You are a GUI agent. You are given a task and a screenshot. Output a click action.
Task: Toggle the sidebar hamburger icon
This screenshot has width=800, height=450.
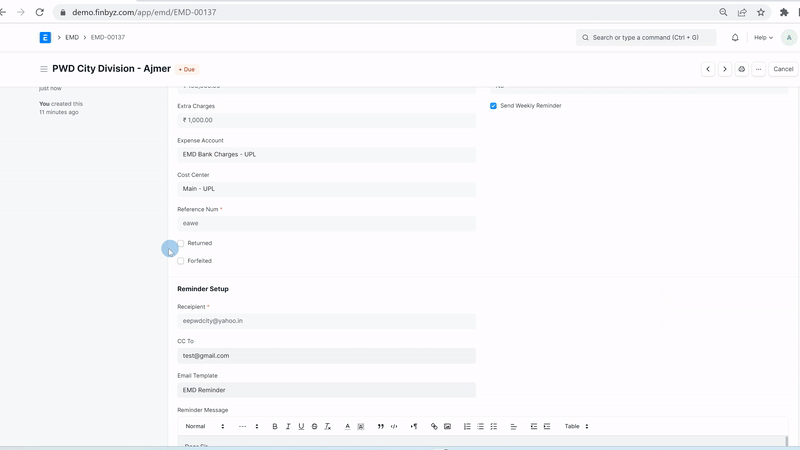[43, 69]
